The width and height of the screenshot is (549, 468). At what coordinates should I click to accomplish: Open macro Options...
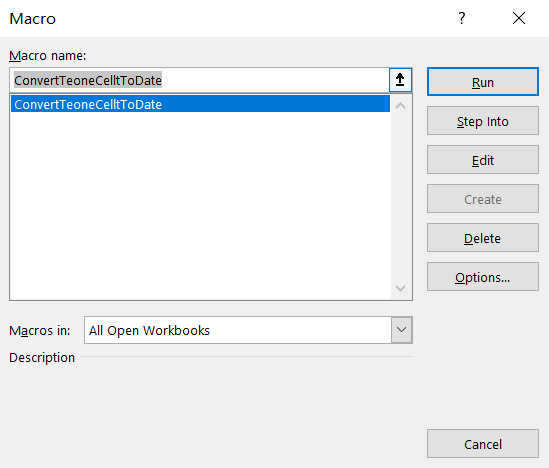pyautogui.click(x=483, y=277)
